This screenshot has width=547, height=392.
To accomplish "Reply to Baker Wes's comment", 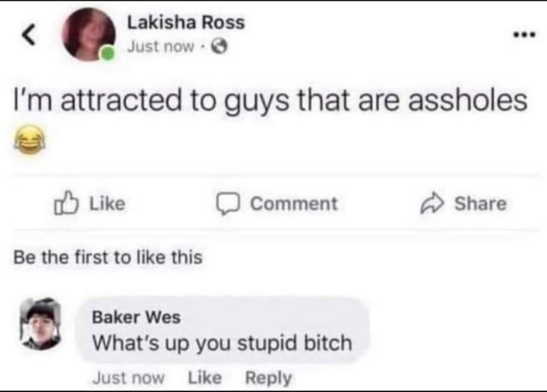I will coord(268,378).
